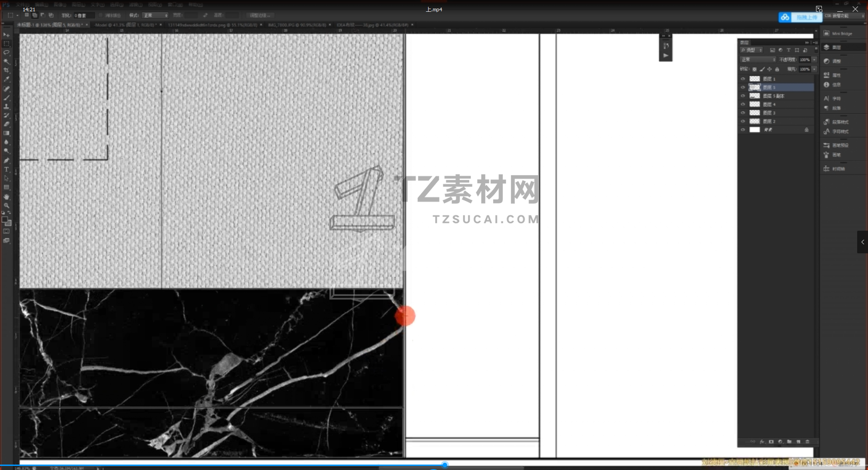The image size is (868, 470).
Task: Select the Blur tool
Action: (6, 142)
